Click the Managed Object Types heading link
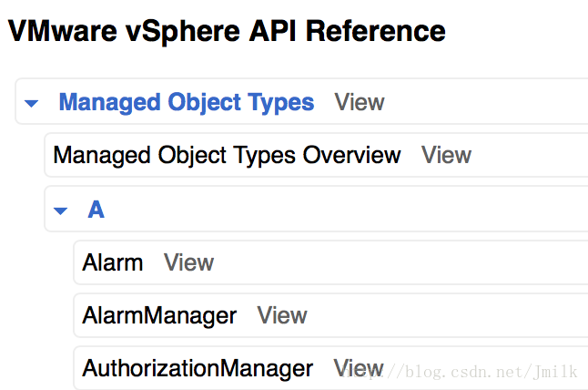This screenshot has height=390, width=588. point(187,102)
